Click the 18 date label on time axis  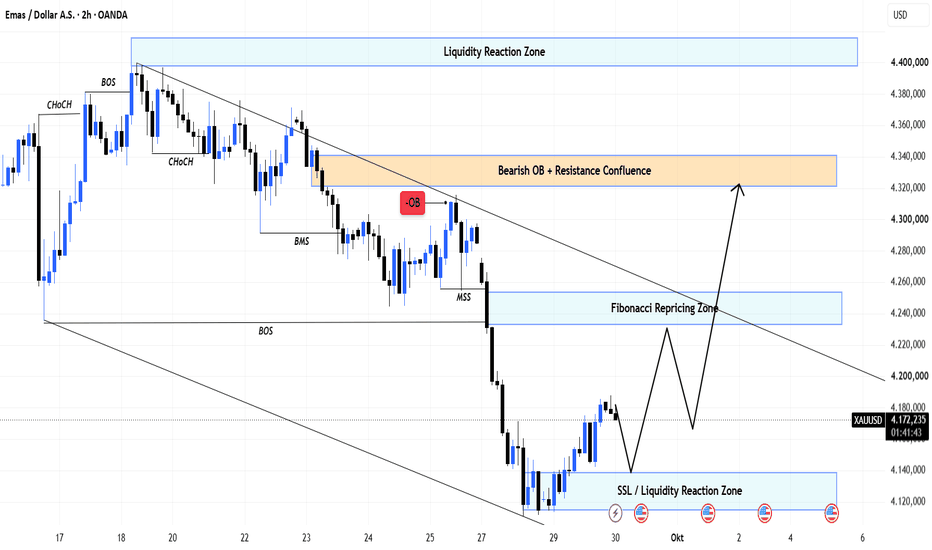(121, 538)
